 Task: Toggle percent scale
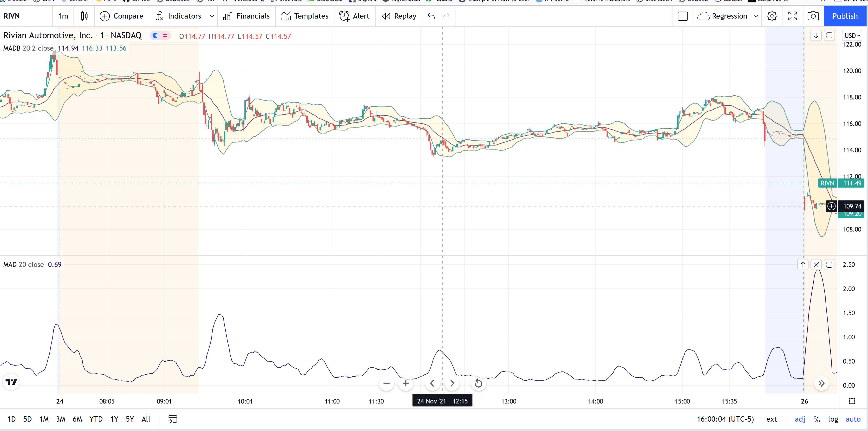click(x=816, y=419)
